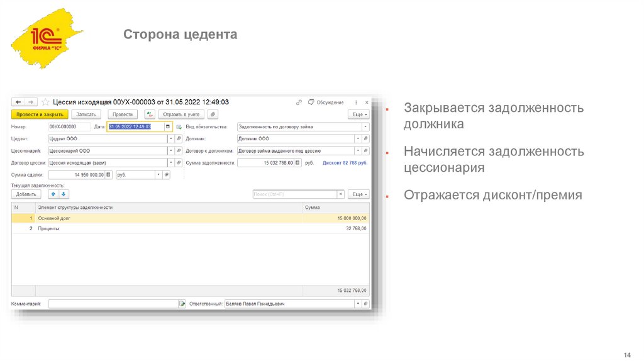Open Должник ООО record via open icon
This screenshot has height=361, width=644.
[x=365, y=139]
